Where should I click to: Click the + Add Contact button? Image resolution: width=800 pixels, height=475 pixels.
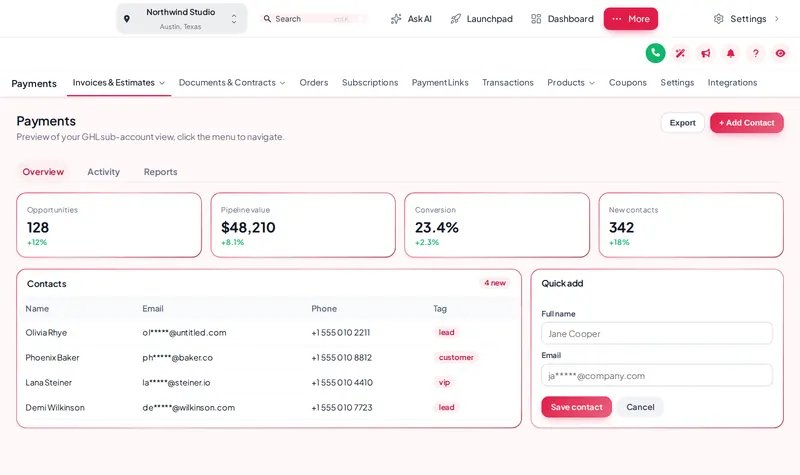(746, 123)
